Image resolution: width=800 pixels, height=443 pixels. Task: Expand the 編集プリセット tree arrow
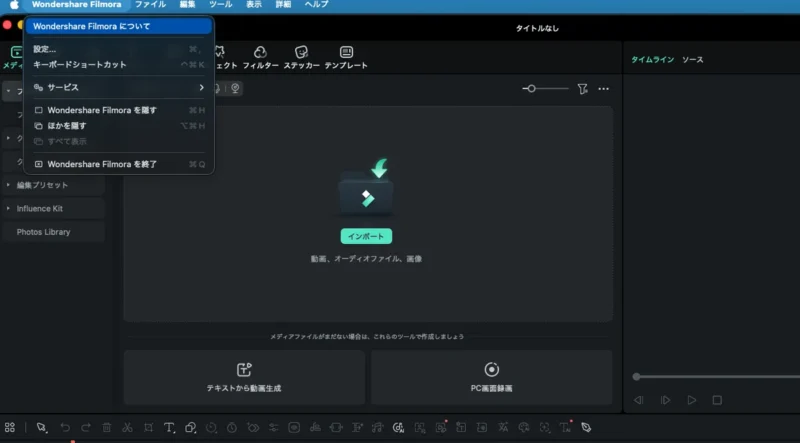point(8,185)
